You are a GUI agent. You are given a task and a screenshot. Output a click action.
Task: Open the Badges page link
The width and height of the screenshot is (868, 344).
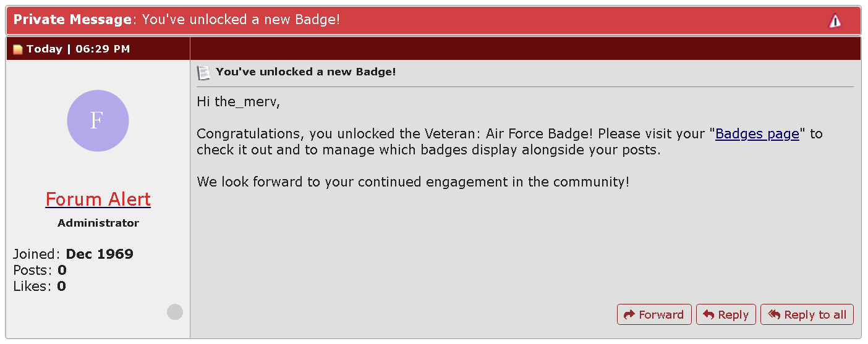coord(757,134)
